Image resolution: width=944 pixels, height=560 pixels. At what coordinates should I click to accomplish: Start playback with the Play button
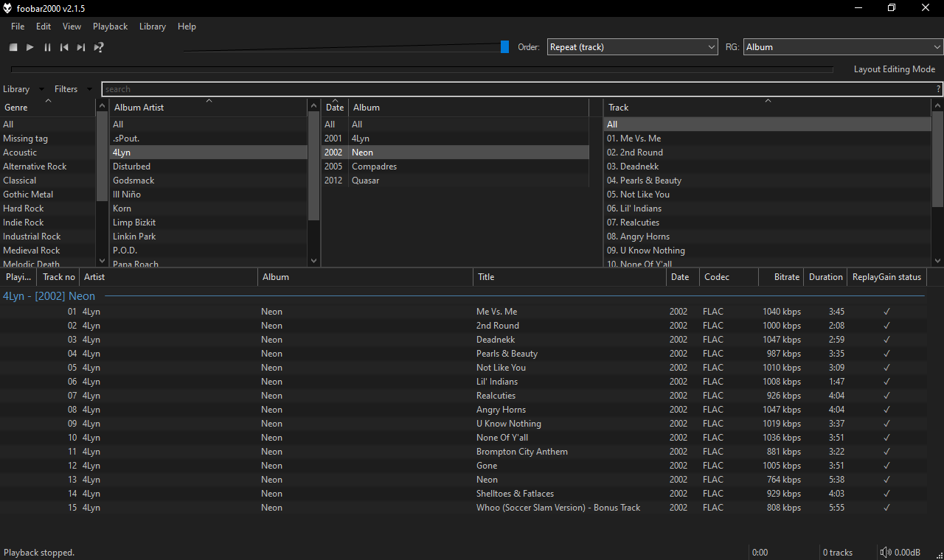click(x=30, y=47)
